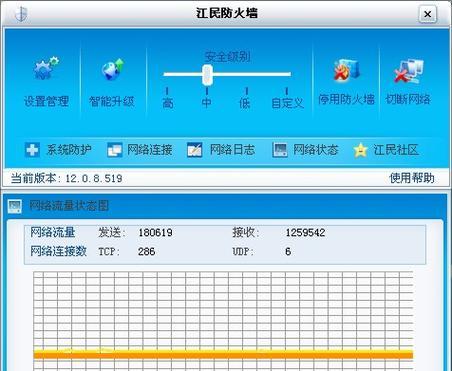This screenshot has height=371, width=452.
Task: Close the 江民防火墙 window
Action: pos(428,14)
